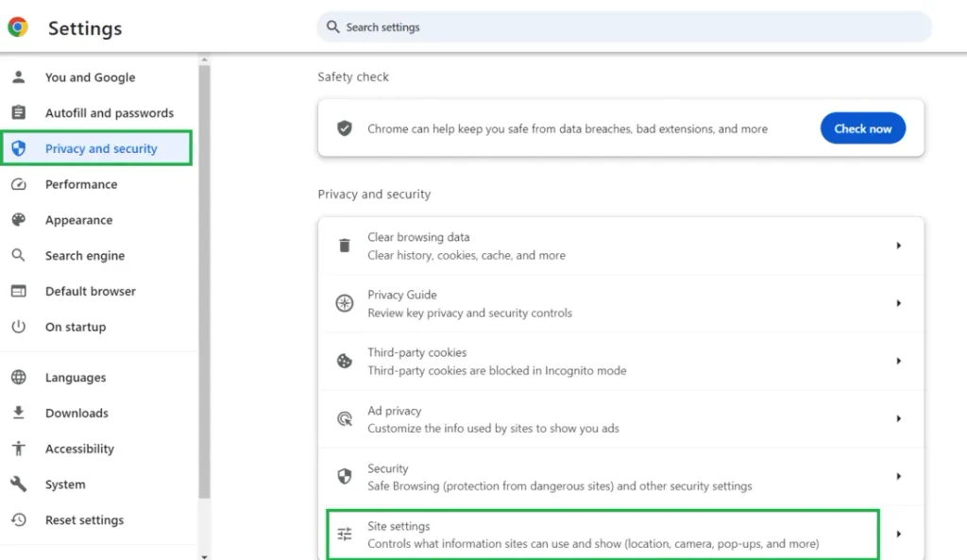Open Default browser settings

tap(97, 291)
